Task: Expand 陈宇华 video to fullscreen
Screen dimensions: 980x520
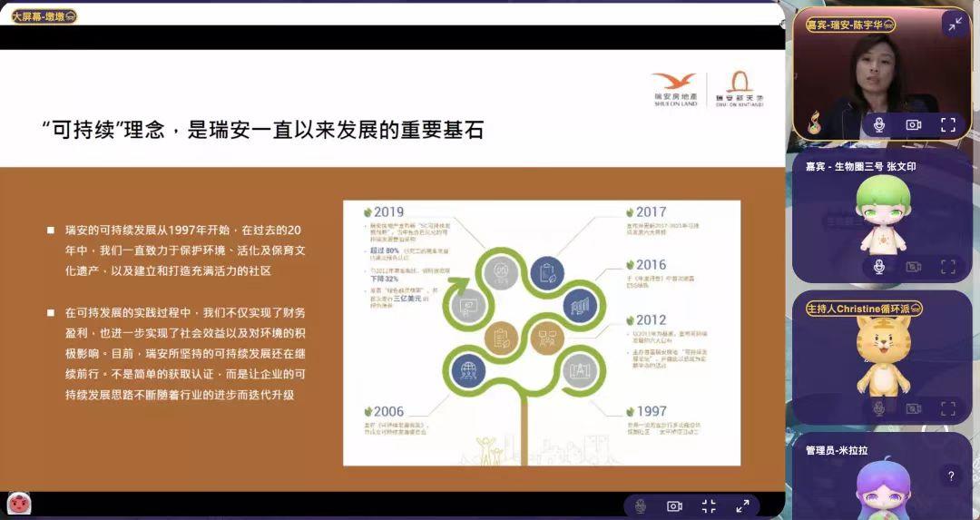Action: click(x=948, y=124)
